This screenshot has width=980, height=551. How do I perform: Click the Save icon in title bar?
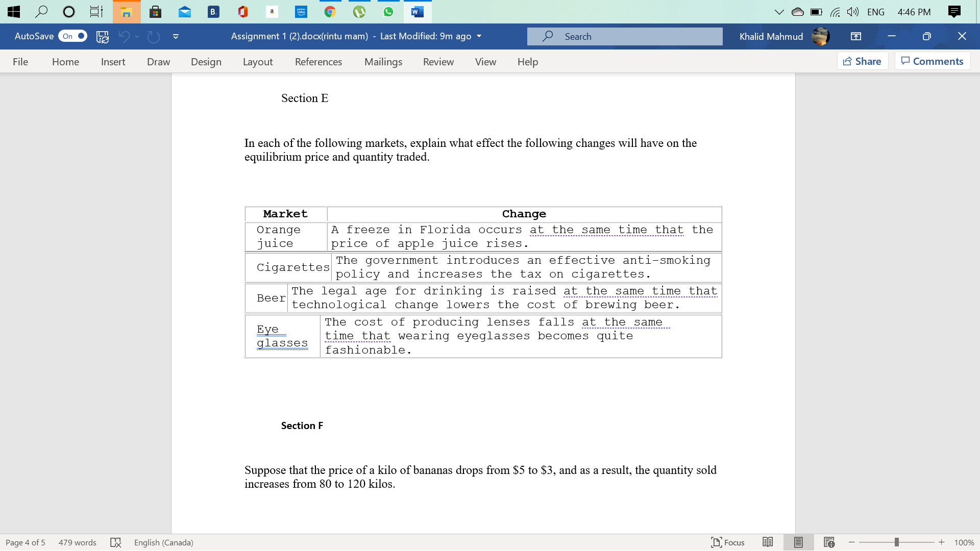tap(103, 36)
